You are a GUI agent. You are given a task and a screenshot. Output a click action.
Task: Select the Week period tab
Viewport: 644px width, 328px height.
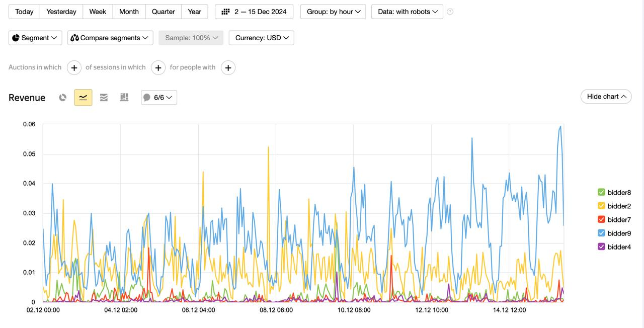click(x=98, y=12)
